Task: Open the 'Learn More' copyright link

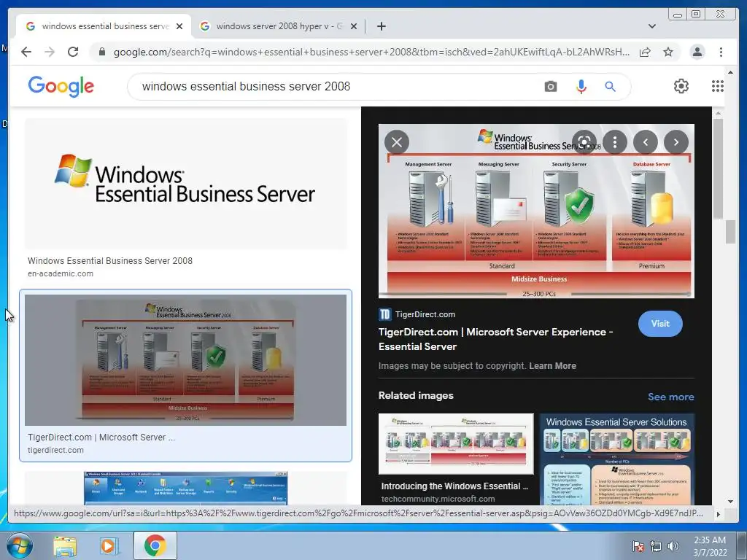Action: tap(553, 366)
